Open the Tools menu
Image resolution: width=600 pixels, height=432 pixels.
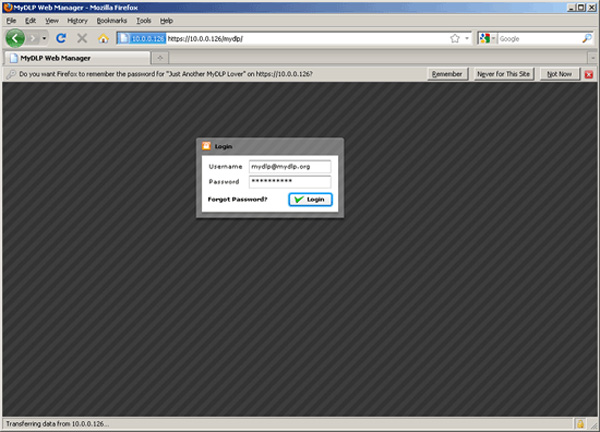coord(143,21)
